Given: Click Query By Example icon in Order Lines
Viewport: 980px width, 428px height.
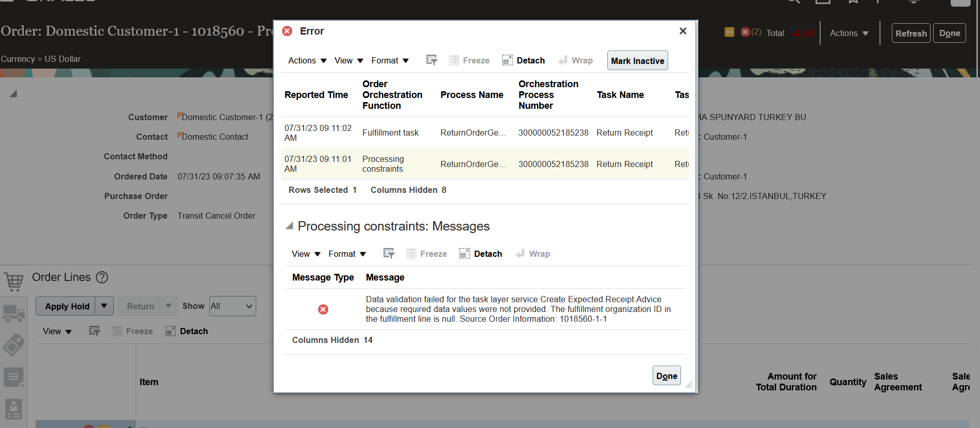Looking at the screenshot, I should [x=94, y=331].
